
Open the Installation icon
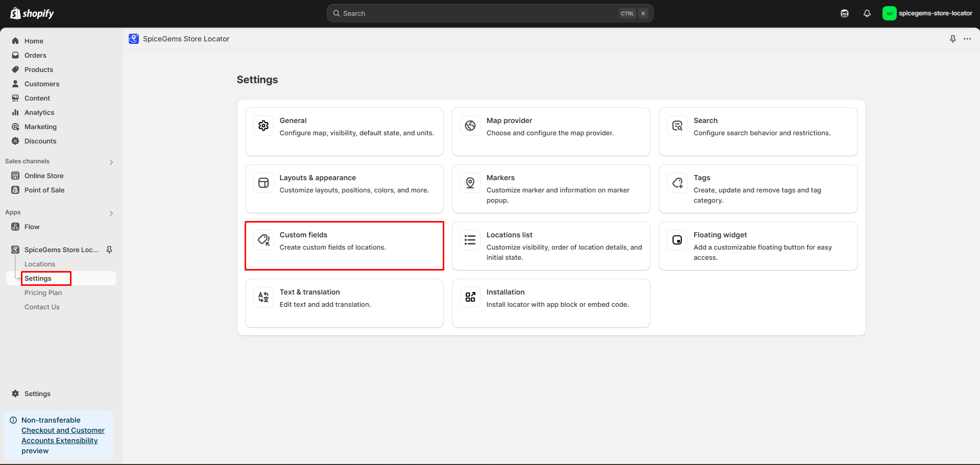coord(470,297)
